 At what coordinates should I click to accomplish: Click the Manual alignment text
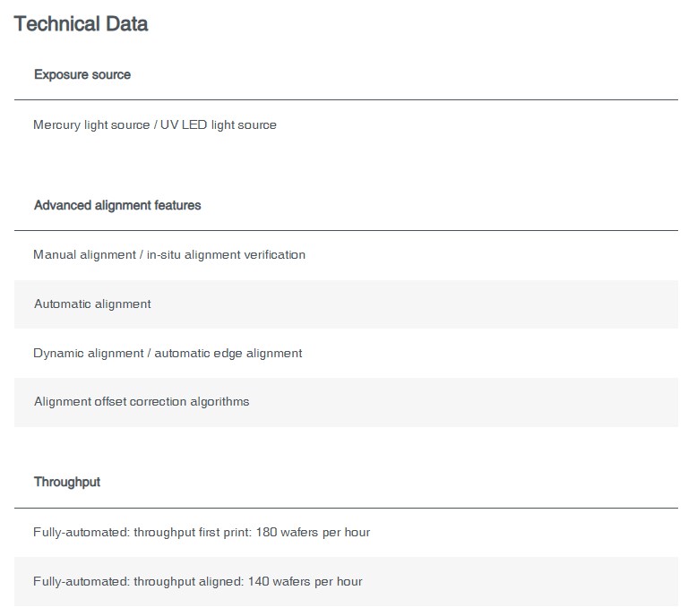(84, 254)
